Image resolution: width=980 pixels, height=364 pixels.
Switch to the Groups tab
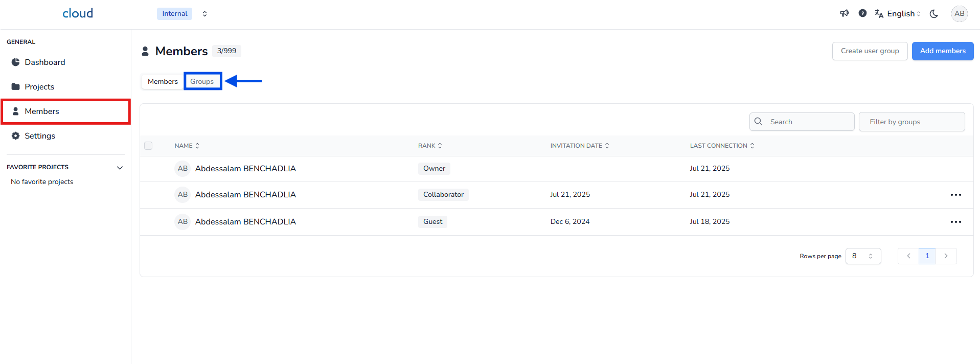tap(202, 81)
